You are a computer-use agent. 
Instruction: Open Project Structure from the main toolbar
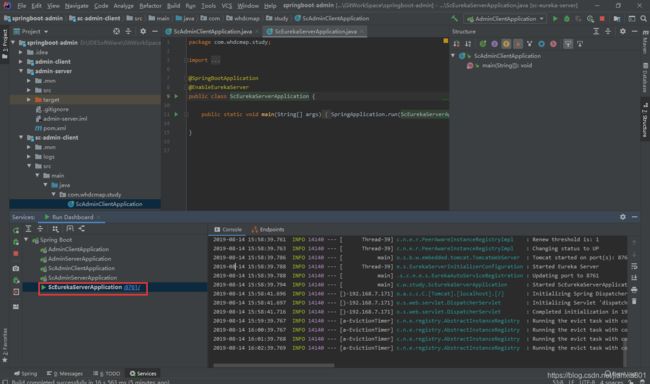click(617, 19)
